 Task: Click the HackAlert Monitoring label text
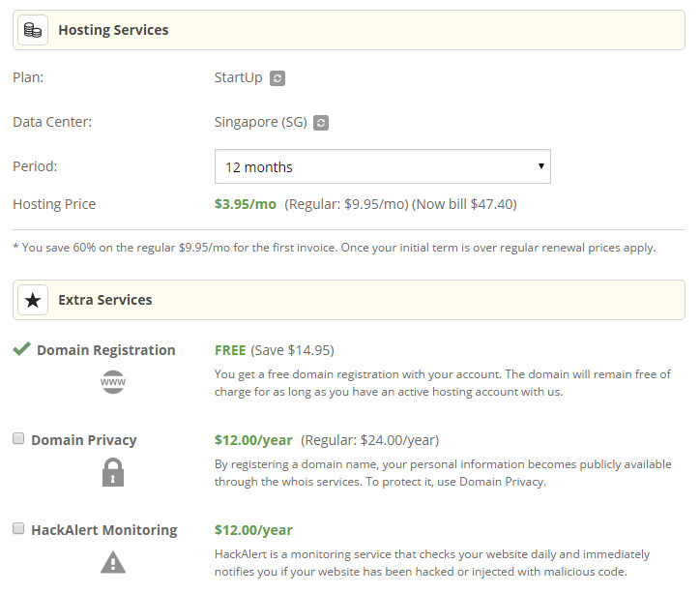tap(104, 530)
